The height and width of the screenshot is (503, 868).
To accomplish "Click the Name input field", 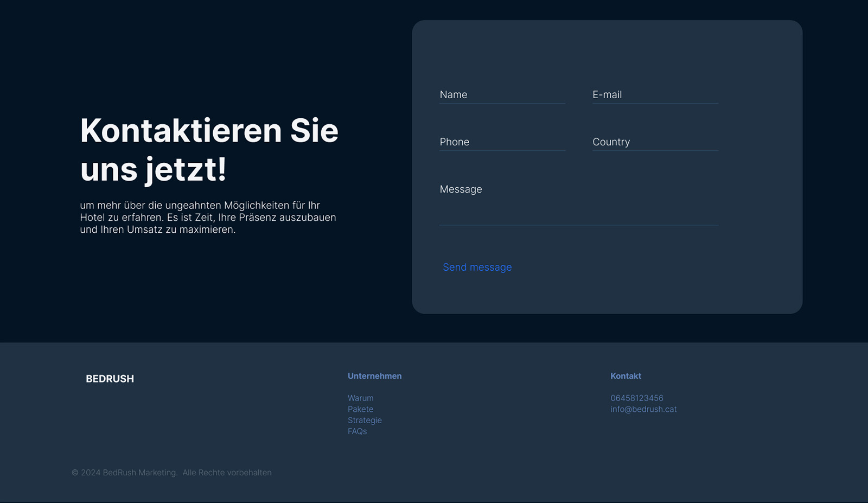I will coord(502,94).
